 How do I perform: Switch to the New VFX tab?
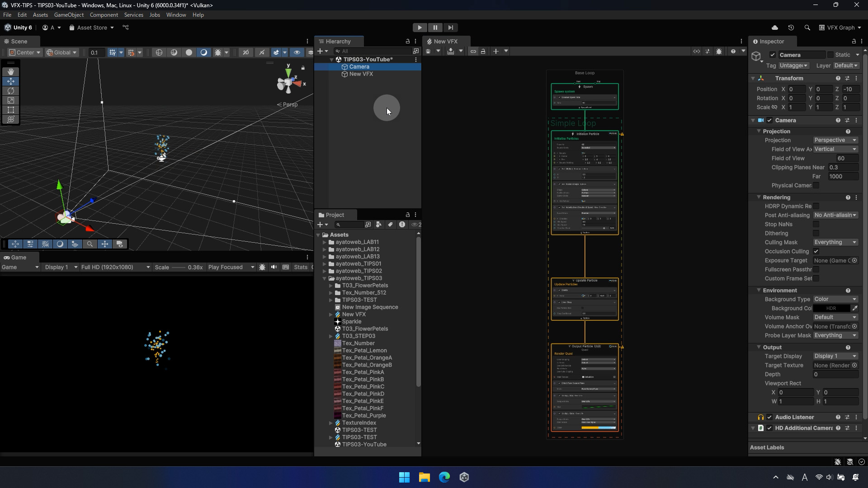point(445,41)
